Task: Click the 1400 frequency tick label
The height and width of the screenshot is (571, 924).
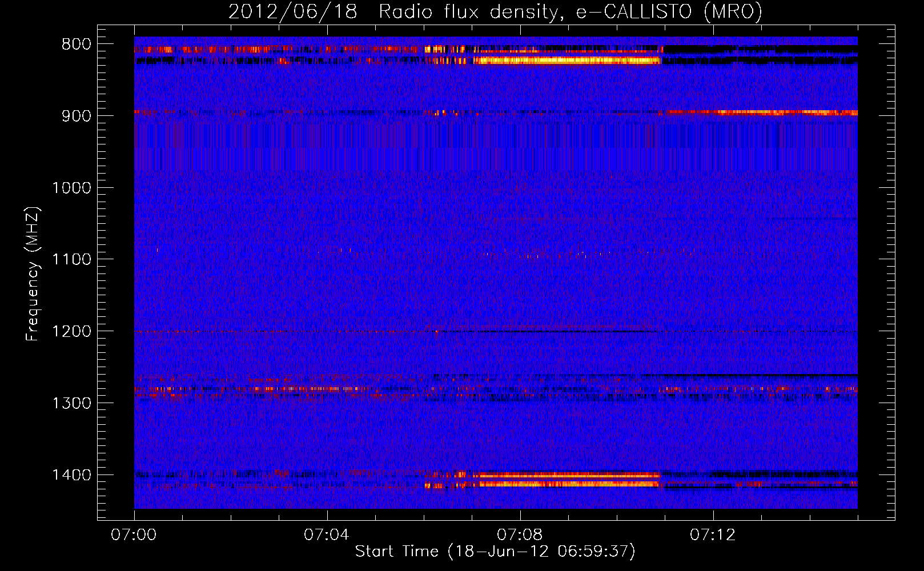Action: (x=71, y=475)
